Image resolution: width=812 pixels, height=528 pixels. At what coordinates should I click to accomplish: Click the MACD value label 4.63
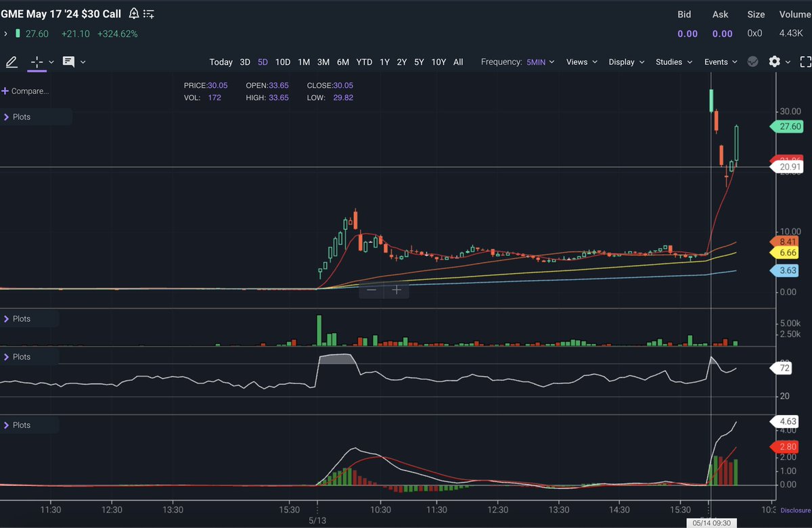point(786,422)
